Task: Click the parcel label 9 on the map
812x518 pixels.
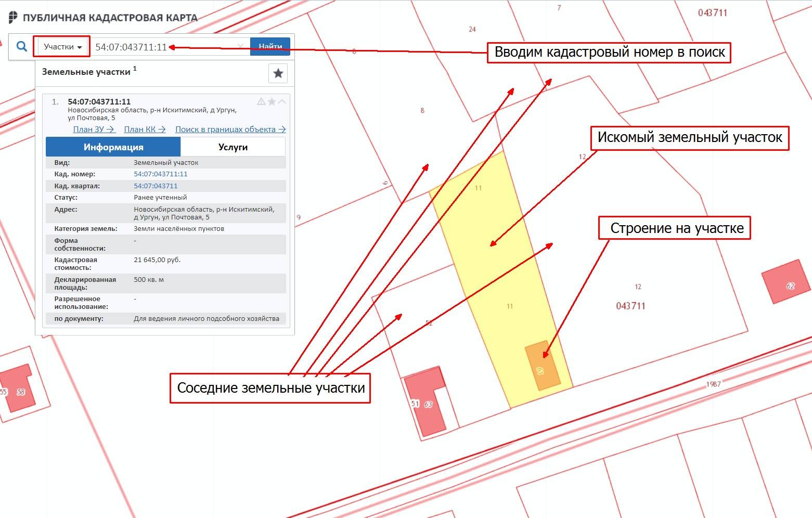Action: pos(299,217)
